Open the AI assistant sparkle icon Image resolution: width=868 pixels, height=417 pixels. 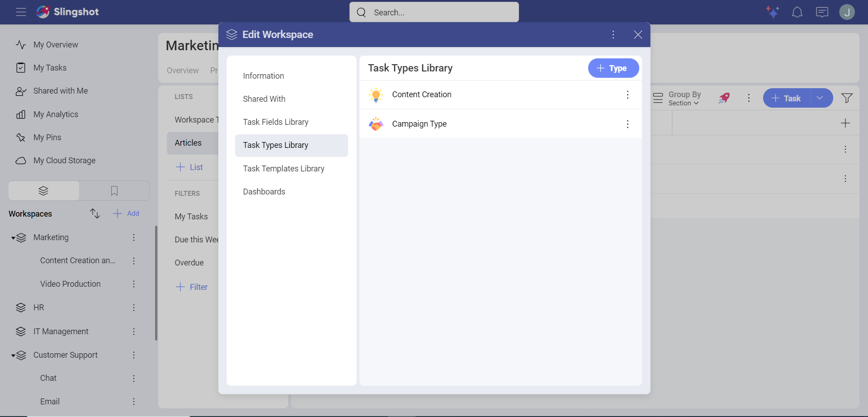pyautogui.click(x=772, y=12)
